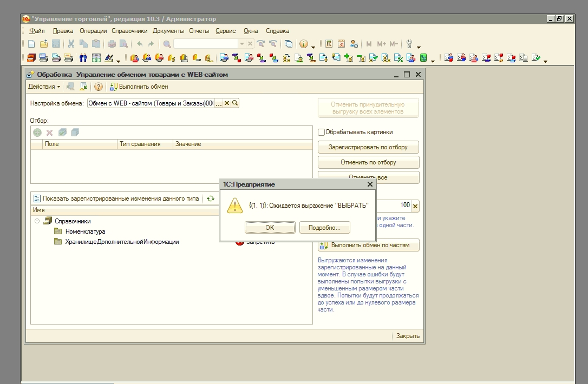The height and width of the screenshot is (384, 588).
Task: Open the Файл menu
Action: coord(37,31)
